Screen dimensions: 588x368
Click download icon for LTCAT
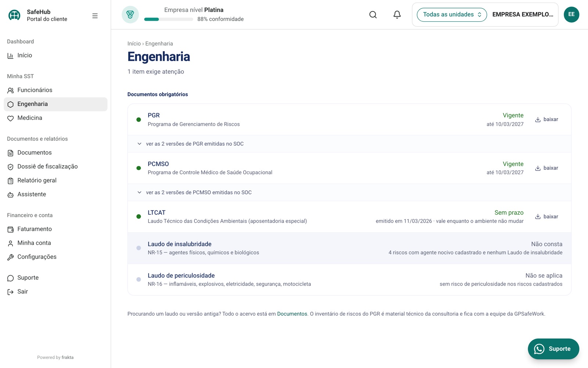tap(538, 217)
